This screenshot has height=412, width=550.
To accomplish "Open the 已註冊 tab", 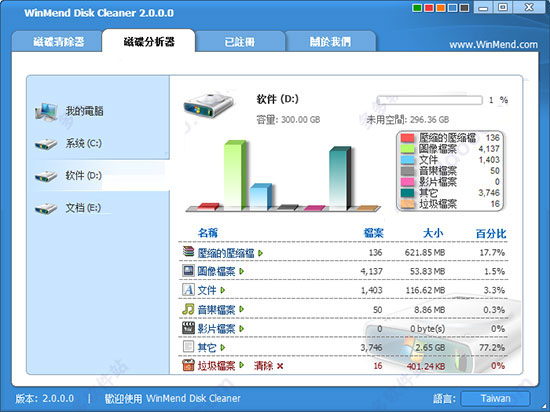I will [240, 42].
